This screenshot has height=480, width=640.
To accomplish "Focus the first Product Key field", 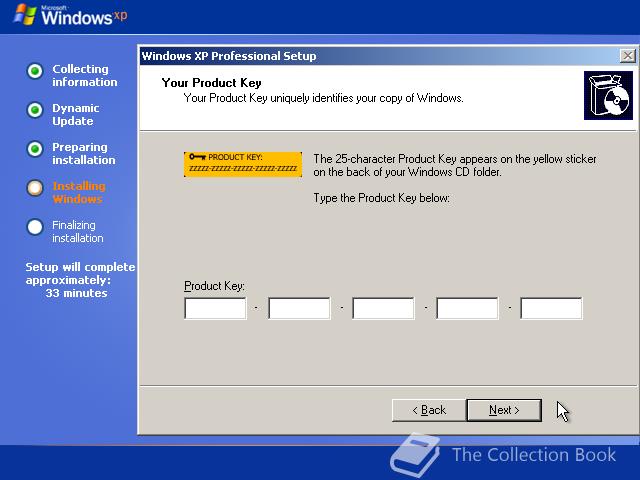I will [x=215, y=308].
